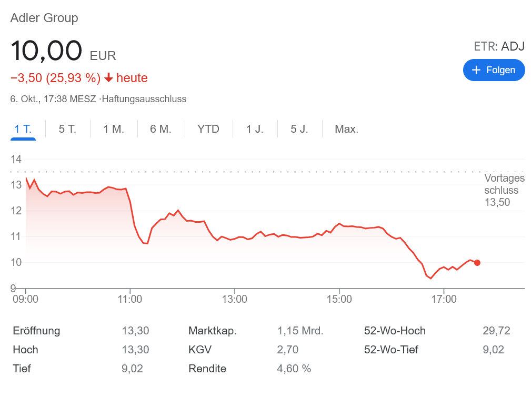Click the red down arrow beside heute
Image resolution: width=532 pixels, height=396 pixels.
tap(108, 78)
